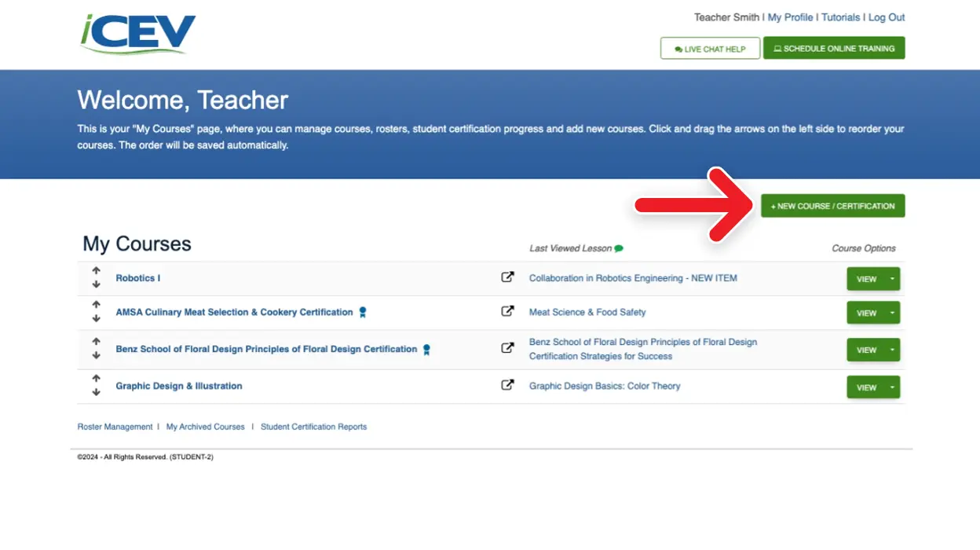Click the iCEV logo

[137, 34]
